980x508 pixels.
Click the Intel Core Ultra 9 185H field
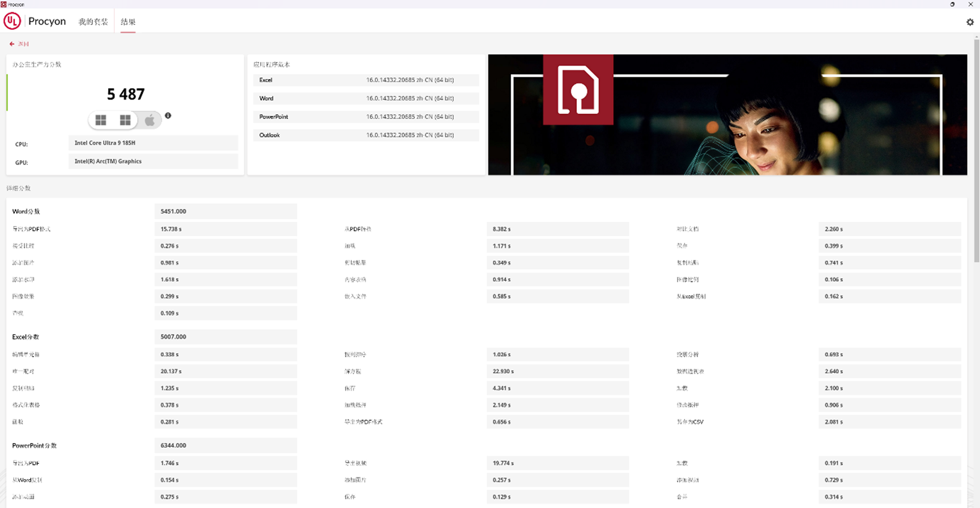153,143
